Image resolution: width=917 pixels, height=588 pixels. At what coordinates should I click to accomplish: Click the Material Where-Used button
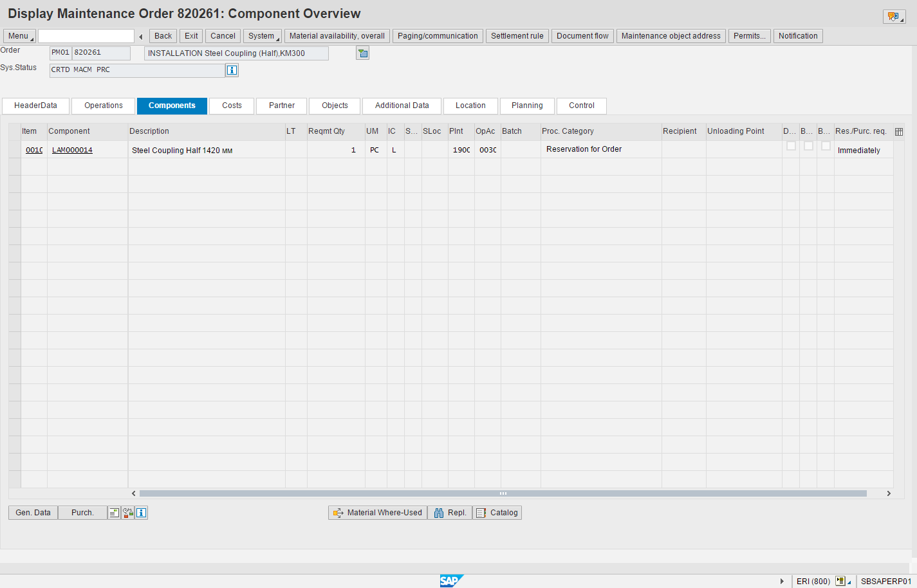tap(378, 513)
